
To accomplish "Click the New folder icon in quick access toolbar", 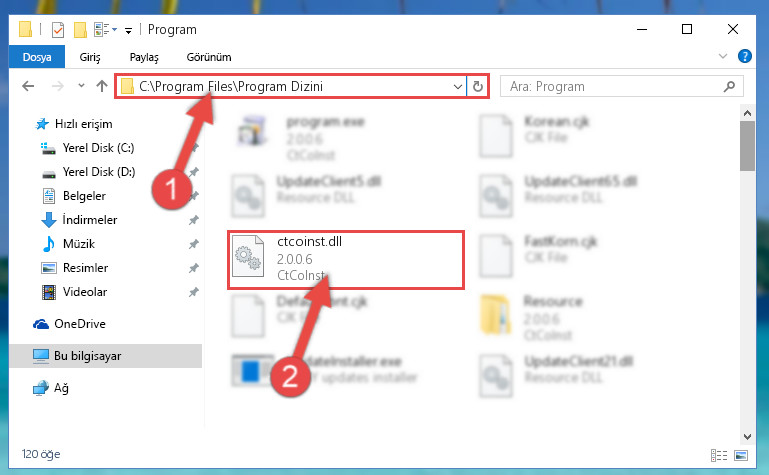I will tap(80, 29).
